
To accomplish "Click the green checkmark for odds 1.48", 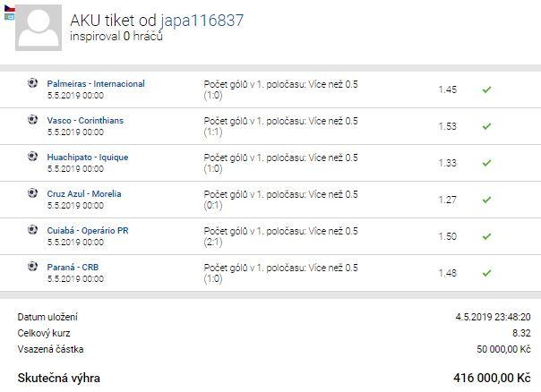I will pos(486,273).
